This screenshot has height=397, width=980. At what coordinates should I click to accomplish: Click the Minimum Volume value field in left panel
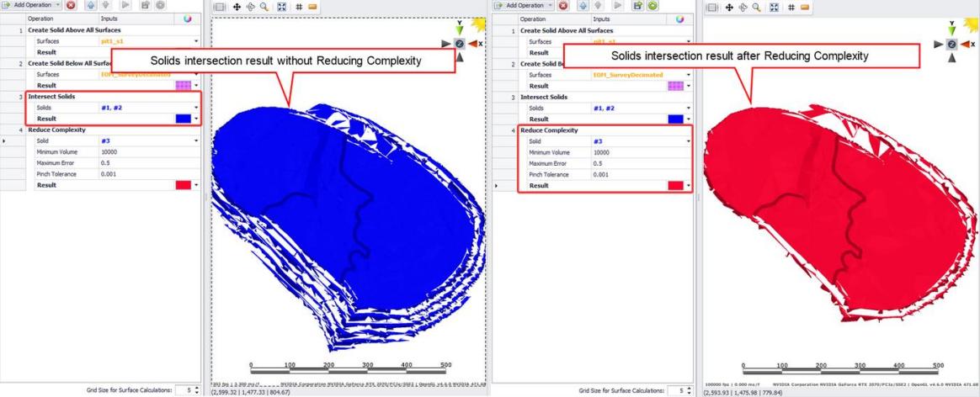click(x=143, y=152)
